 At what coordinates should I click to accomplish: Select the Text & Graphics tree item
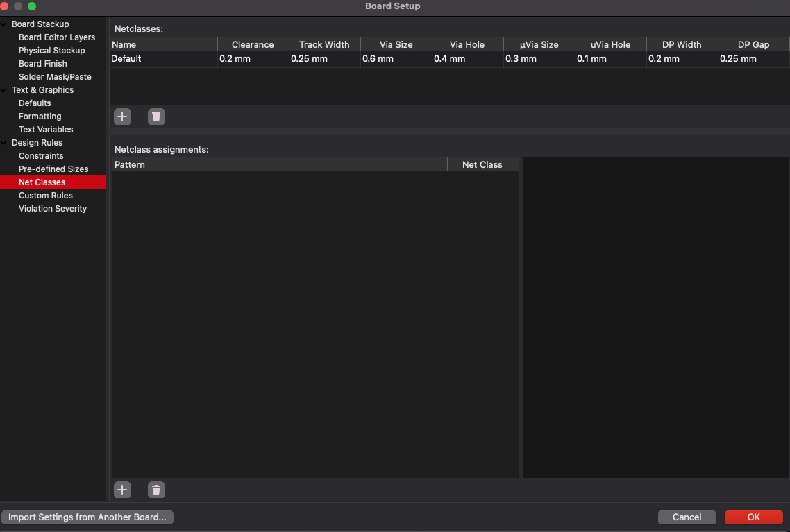pos(43,90)
